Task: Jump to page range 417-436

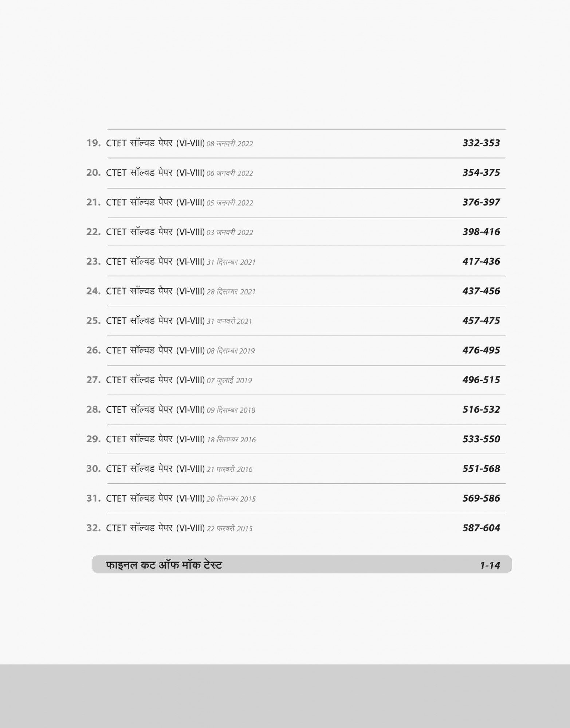Action: [481, 261]
